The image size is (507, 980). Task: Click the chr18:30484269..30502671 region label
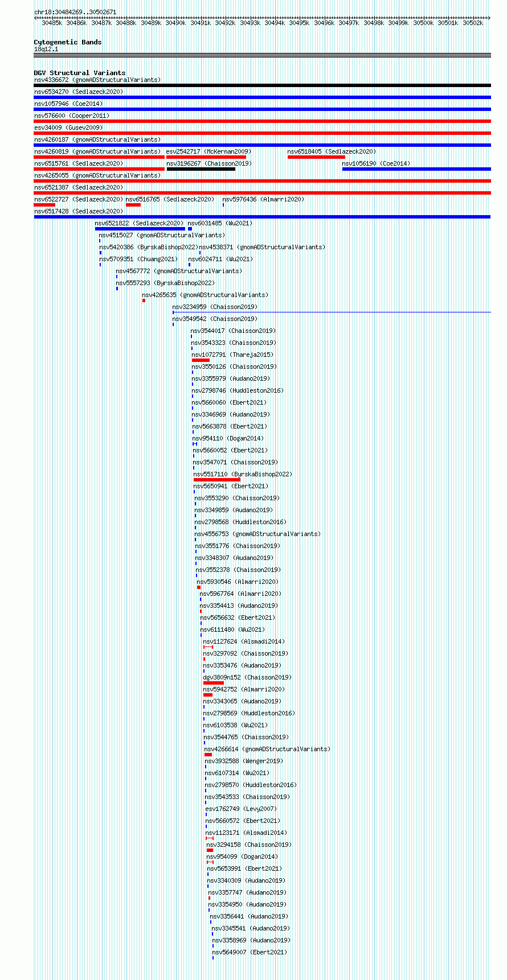pos(75,12)
